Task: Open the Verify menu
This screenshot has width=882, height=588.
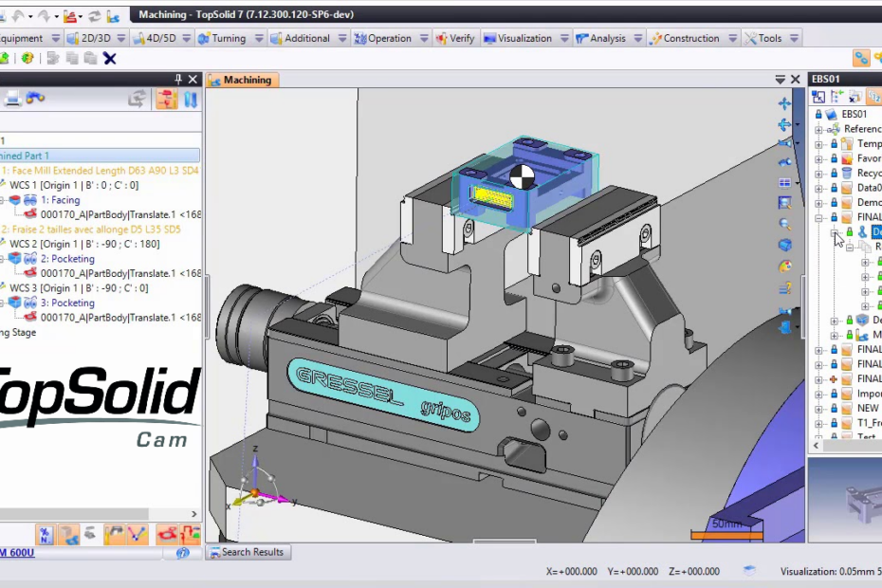Action: (x=456, y=38)
